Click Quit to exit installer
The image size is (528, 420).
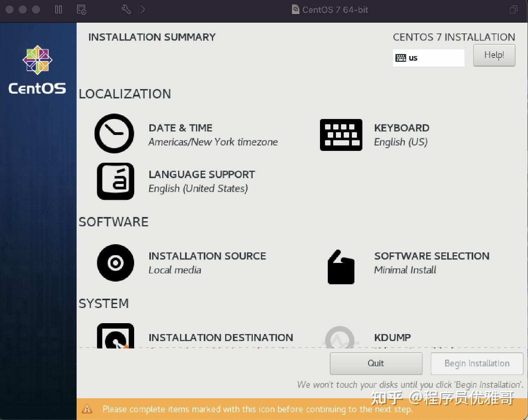click(376, 363)
